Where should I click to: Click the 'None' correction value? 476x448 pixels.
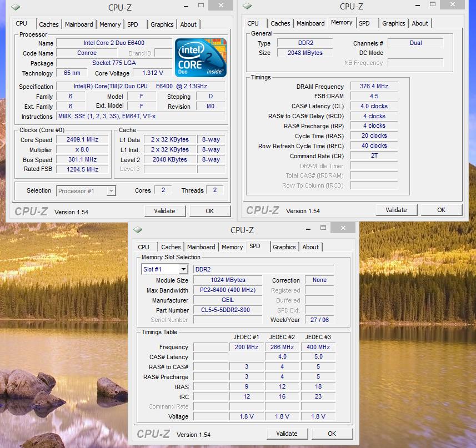tap(319, 280)
